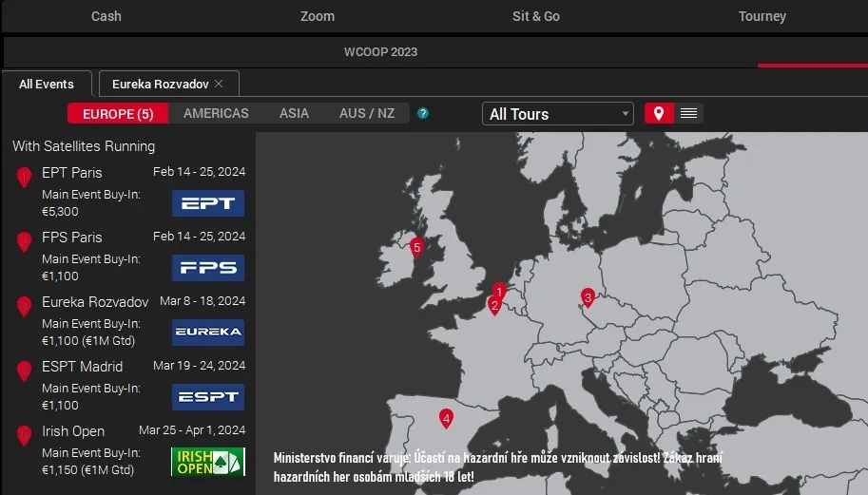
Task: Click the €1,150 (€1M Gtd) buy-in text
Action: [88, 470]
